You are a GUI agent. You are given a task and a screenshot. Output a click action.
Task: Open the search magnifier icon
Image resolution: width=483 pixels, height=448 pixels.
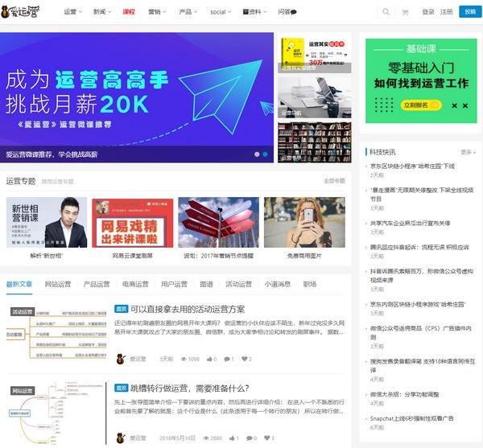click(386, 12)
